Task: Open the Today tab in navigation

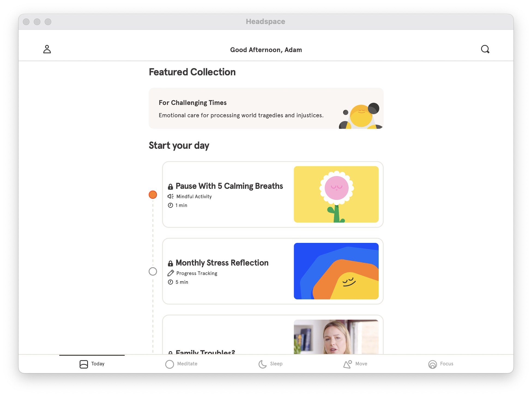Action: (92, 364)
